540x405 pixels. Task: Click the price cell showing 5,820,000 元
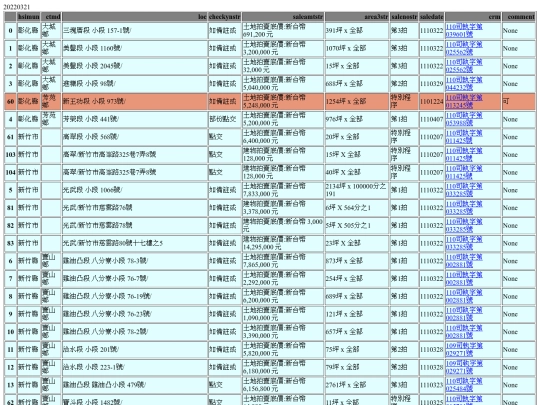pos(283,350)
